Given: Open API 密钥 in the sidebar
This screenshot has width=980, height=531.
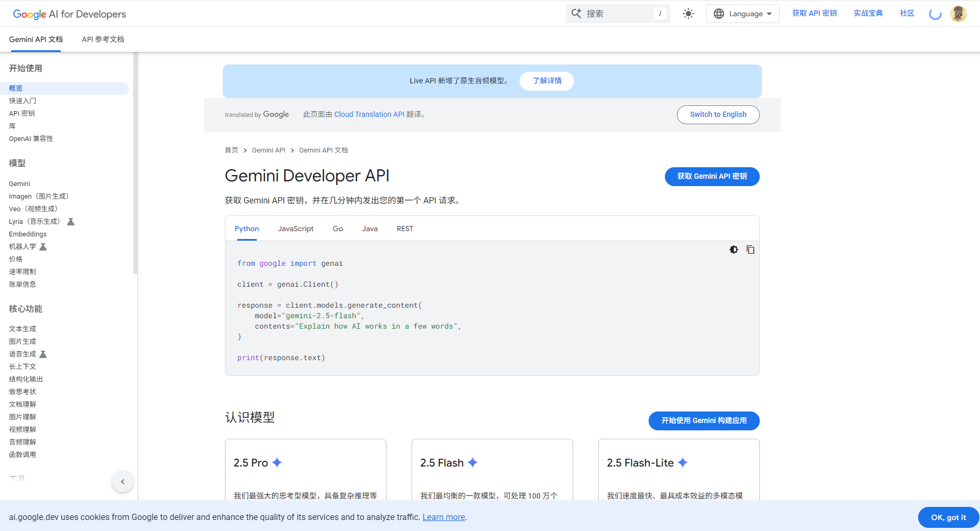Looking at the screenshot, I should [x=21, y=114].
